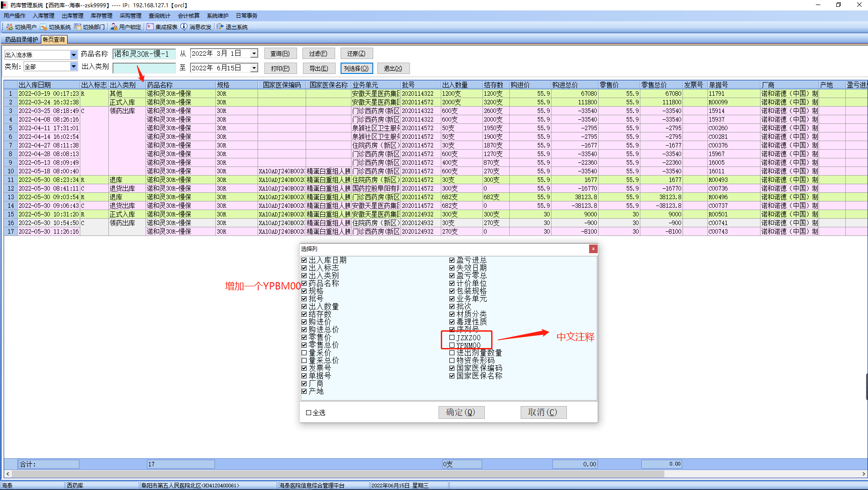Screen dimensions: 868x490
Task: Open the 出库管理 menu
Action: click(x=73, y=16)
